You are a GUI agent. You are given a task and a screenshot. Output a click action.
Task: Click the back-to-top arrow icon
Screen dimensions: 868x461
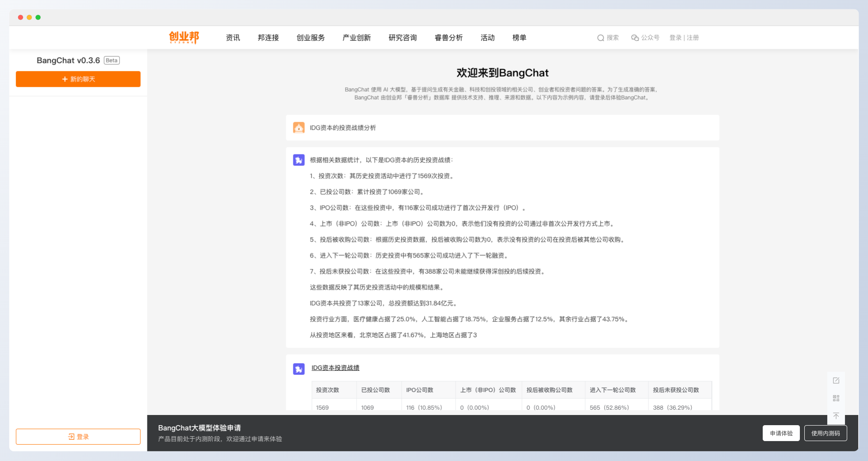point(836,416)
